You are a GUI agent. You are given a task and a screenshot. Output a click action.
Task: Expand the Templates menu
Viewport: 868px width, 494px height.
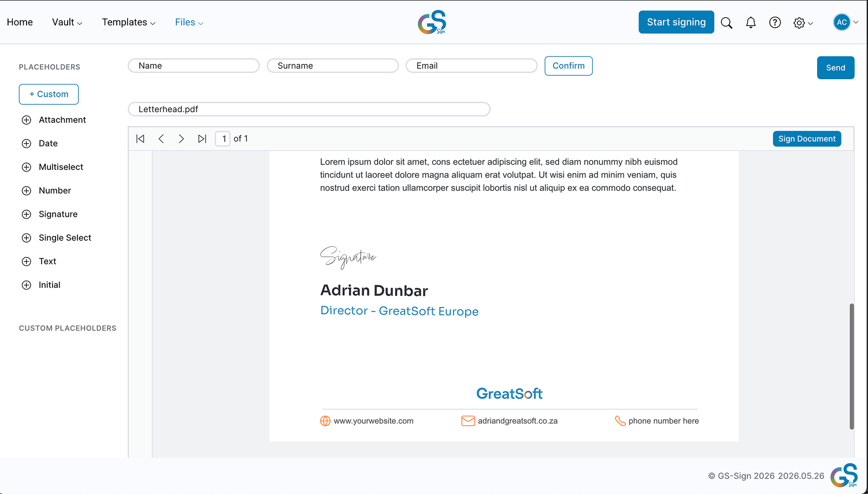point(129,22)
